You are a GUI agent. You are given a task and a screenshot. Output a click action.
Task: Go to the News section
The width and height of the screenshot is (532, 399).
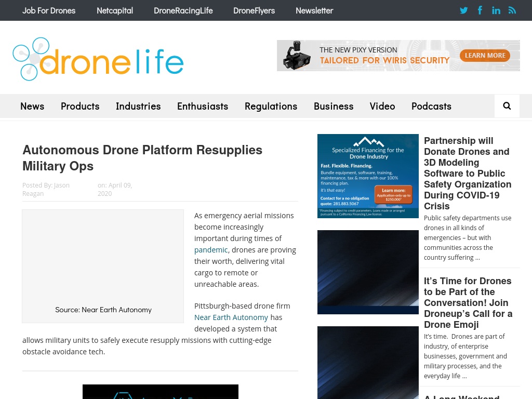[32, 106]
